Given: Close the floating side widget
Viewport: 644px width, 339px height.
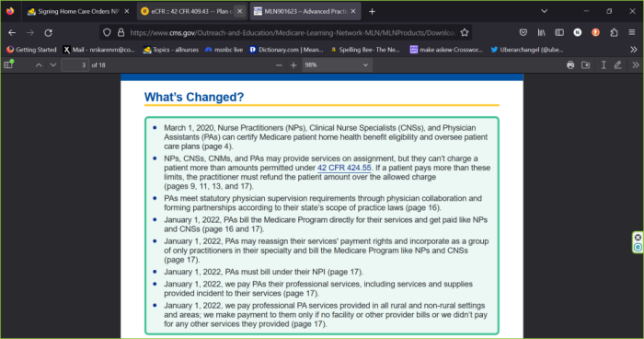Looking at the screenshot, I should point(638,238).
